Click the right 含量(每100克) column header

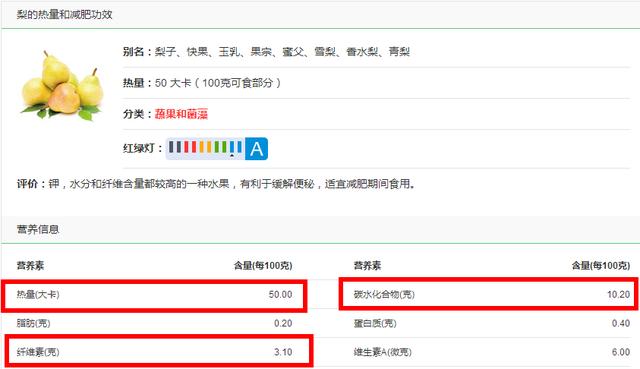pyautogui.click(x=600, y=266)
